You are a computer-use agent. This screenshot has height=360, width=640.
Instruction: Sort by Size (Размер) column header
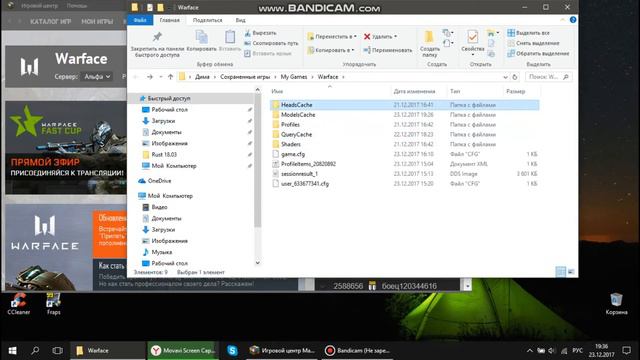[x=516, y=91]
